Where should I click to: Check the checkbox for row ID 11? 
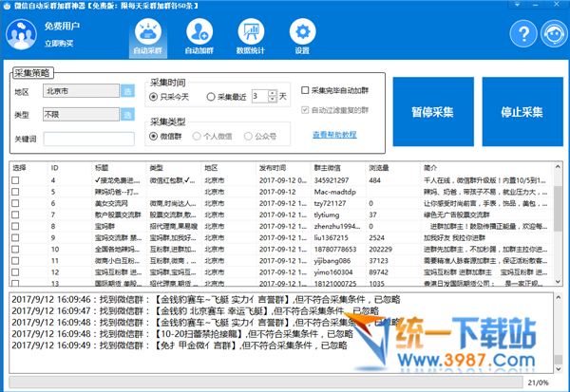[x=15, y=261]
